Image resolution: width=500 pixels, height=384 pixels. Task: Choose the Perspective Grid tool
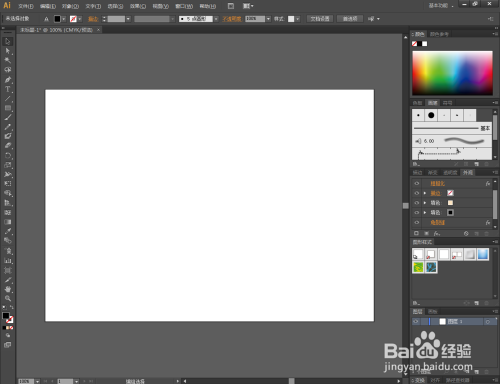[x=8, y=203]
